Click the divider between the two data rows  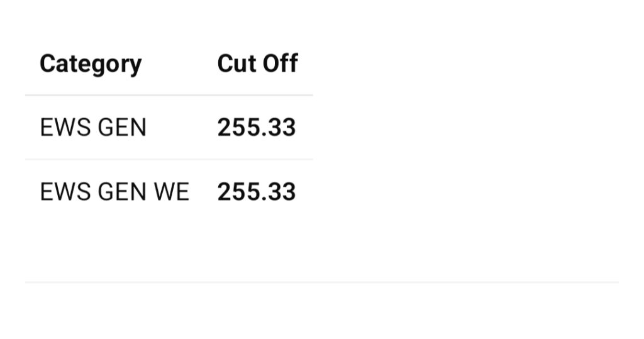click(x=169, y=160)
